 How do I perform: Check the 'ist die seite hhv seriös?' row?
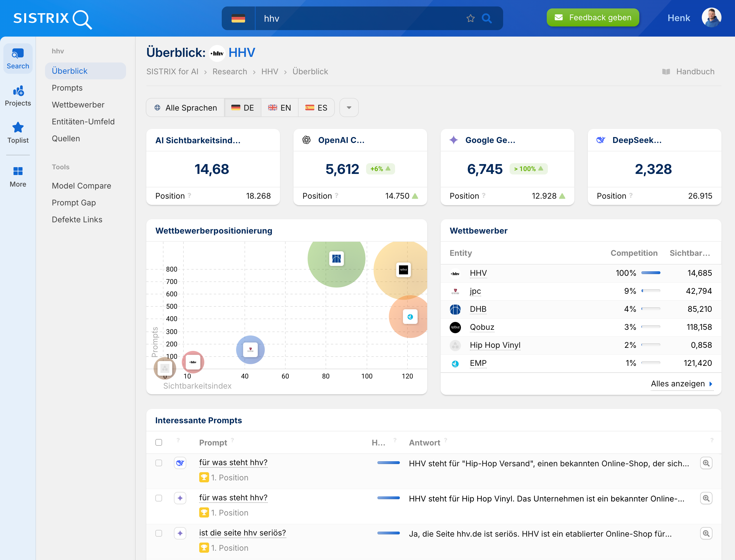click(x=159, y=533)
